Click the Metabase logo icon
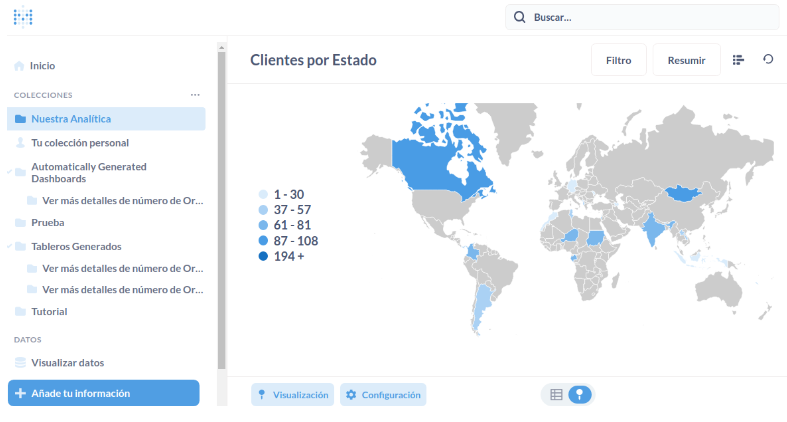787x422 pixels. tap(23, 17)
